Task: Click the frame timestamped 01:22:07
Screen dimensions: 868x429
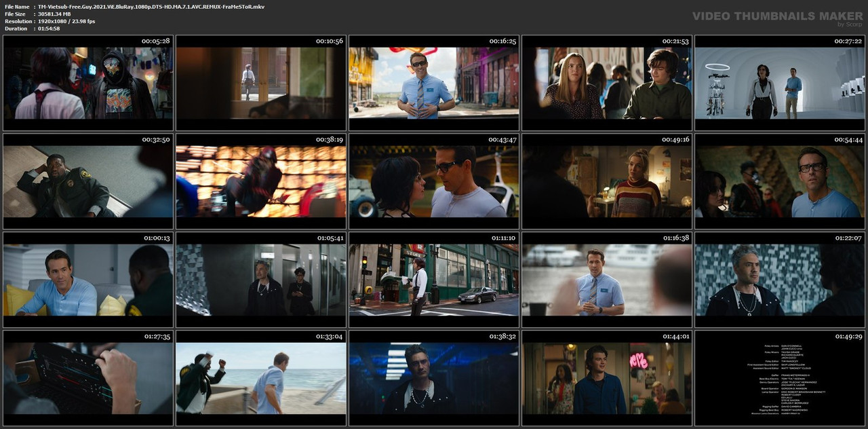Action: coord(780,280)
